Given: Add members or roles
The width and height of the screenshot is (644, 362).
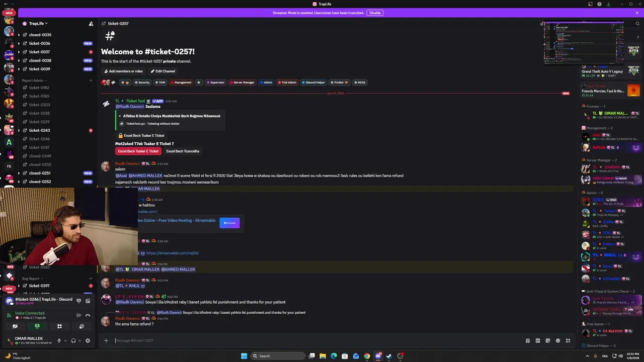Looking at the screenshot, I should (123, 71).
